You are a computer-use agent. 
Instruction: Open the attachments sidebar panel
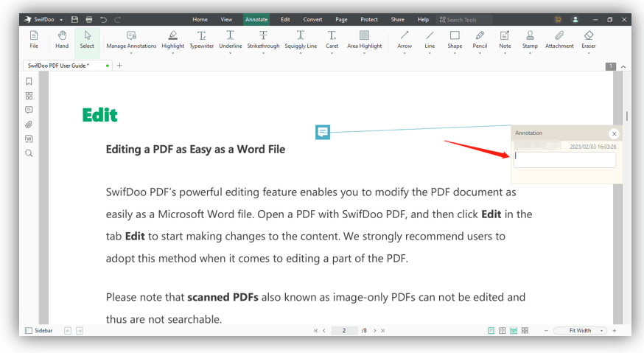click(x=29, y=125)
